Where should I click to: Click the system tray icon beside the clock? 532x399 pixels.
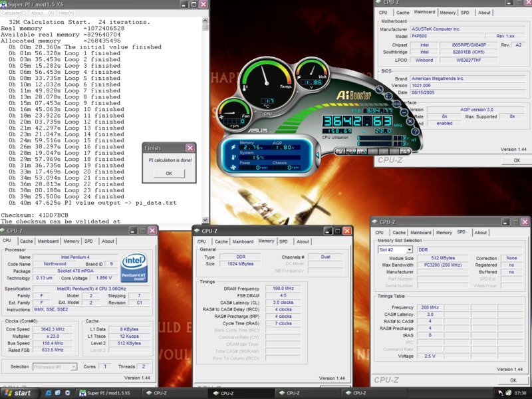[x=508, y=393]
